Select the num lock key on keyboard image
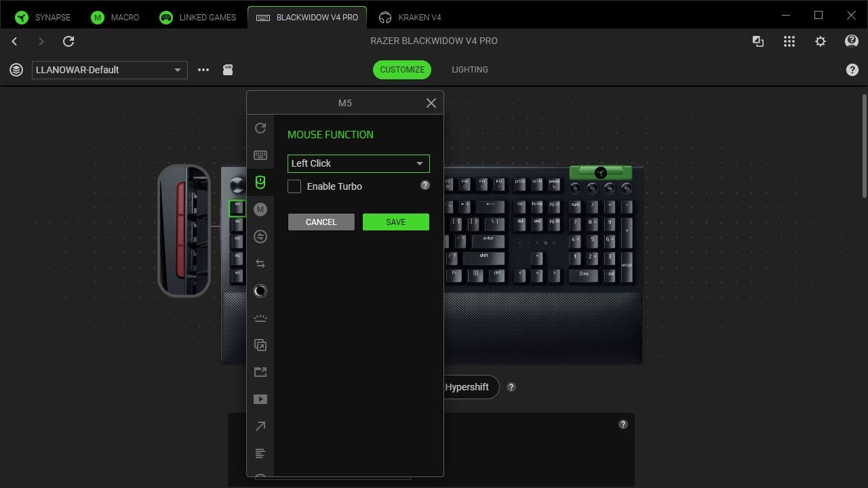868x488 pixels. click(x=576, y=206)
